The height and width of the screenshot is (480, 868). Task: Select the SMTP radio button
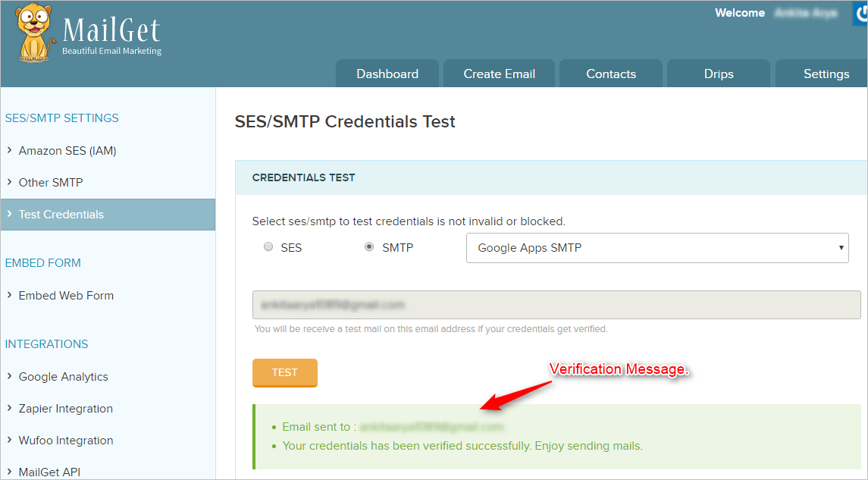coord(369,247)
